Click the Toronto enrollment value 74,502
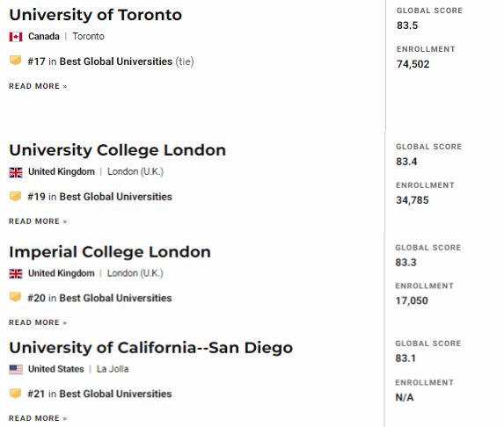 [x=413, y=64]
